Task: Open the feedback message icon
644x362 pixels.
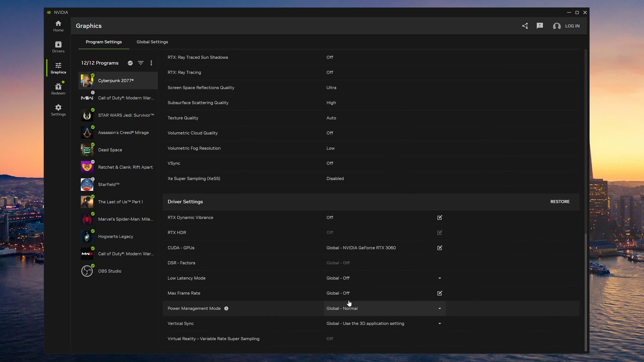Action: (540, 26)
